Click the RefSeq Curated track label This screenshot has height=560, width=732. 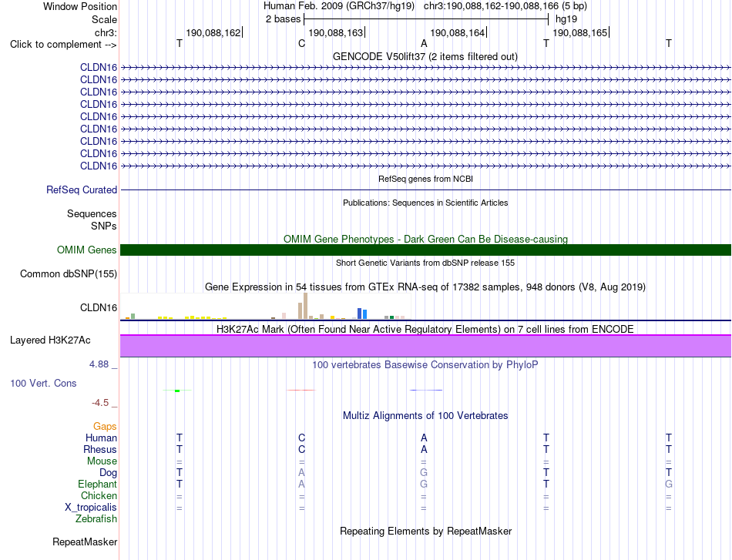[81, 190]
